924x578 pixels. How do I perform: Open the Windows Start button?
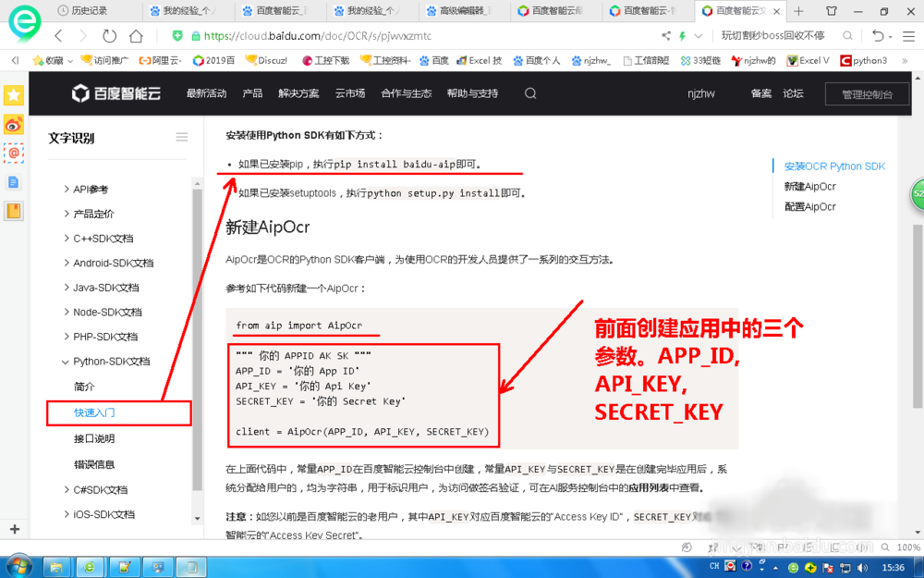(18, 566)
